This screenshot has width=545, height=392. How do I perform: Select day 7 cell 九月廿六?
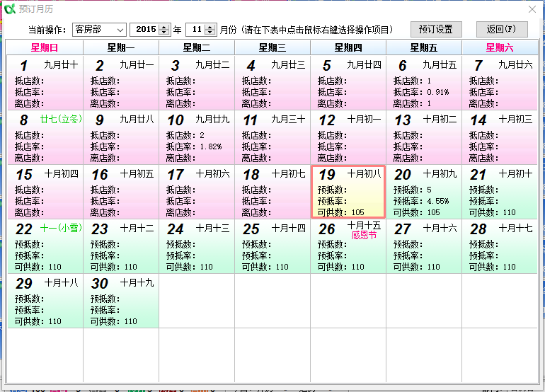pyautogui.click(x=500, y=83)
